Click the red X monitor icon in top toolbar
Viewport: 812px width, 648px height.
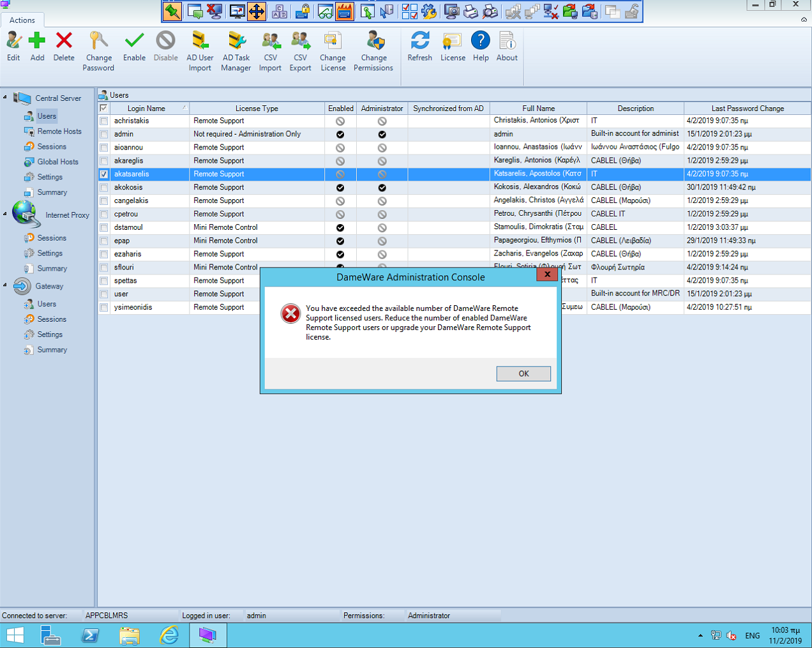tap(214, 11)
